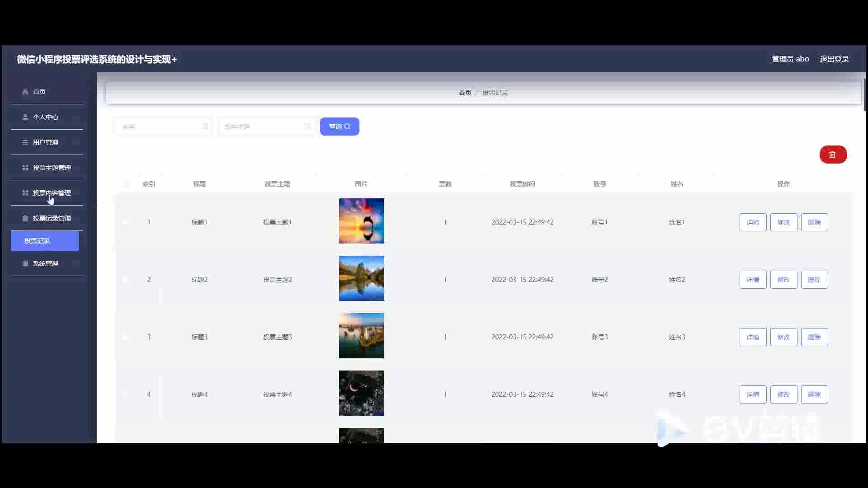Viewport: 868px width, 488px height.
Task: Click the cell 投票主题2
Action: click(x=278, y=280)
